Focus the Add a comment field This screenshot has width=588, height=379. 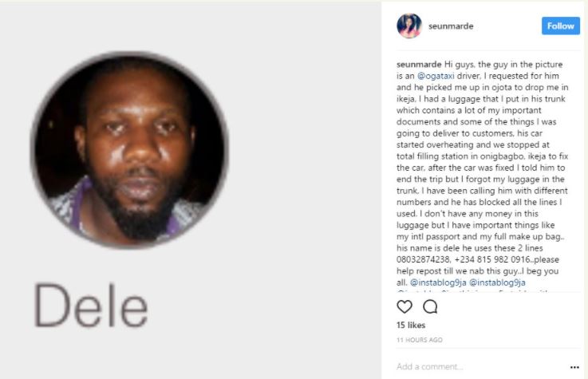481,366
